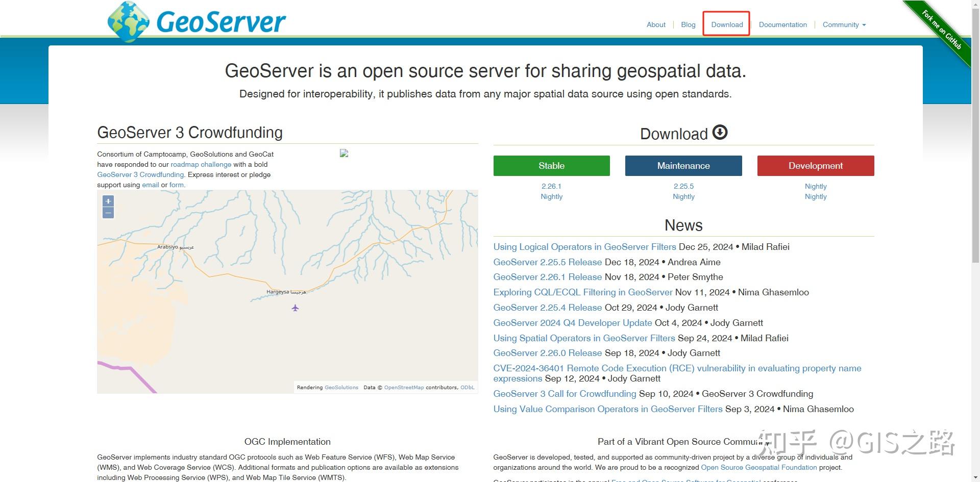
Task: Click the red Development download button
Action: (815, 165)
